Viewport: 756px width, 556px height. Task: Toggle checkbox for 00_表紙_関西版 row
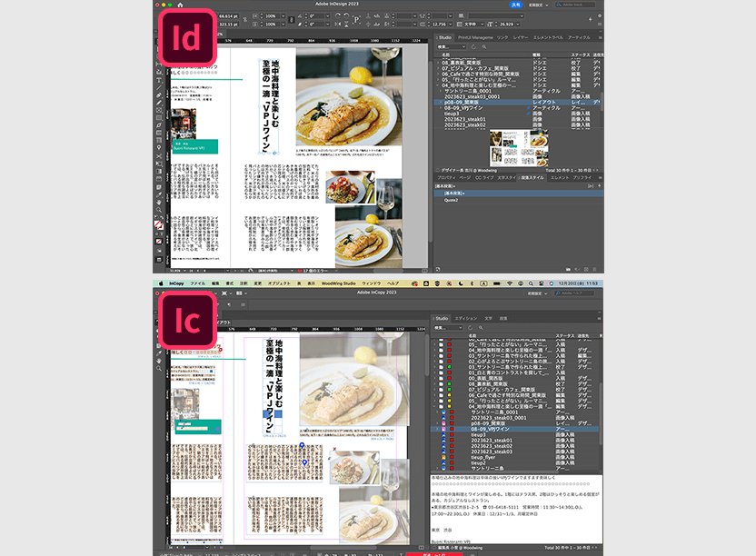(441, 377)
